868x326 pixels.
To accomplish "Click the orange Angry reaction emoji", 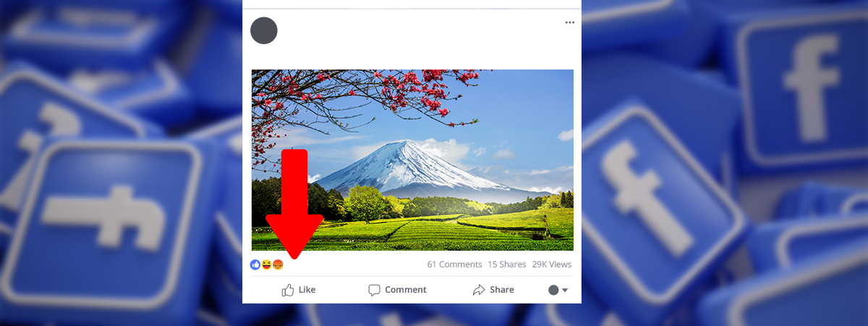I will tap(277, 264).
